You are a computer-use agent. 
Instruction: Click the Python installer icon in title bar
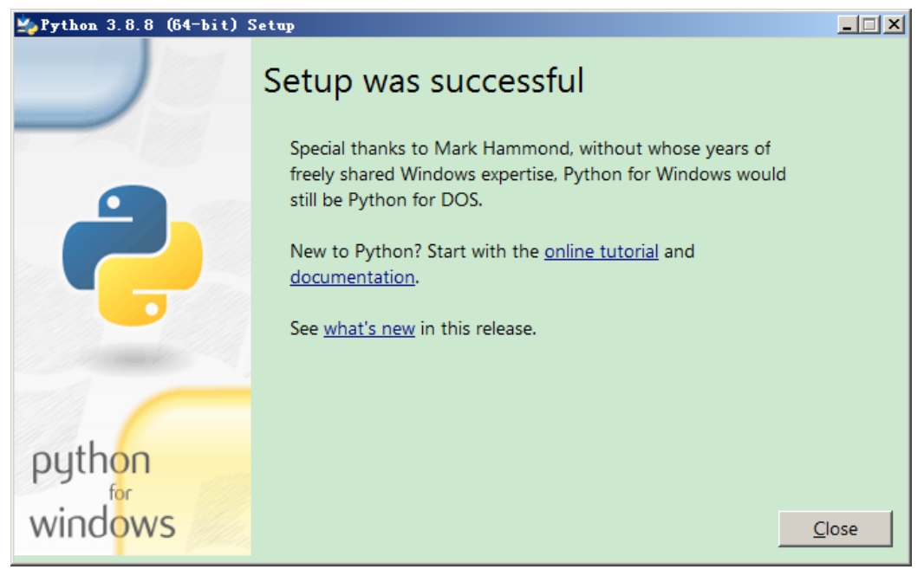click(26, 25)
